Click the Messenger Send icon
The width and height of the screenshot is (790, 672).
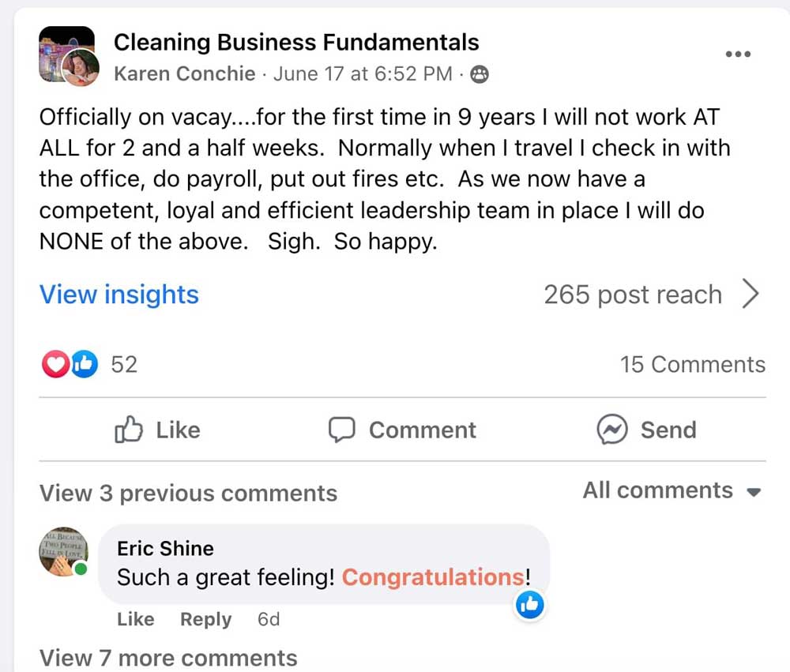(612, 430)
